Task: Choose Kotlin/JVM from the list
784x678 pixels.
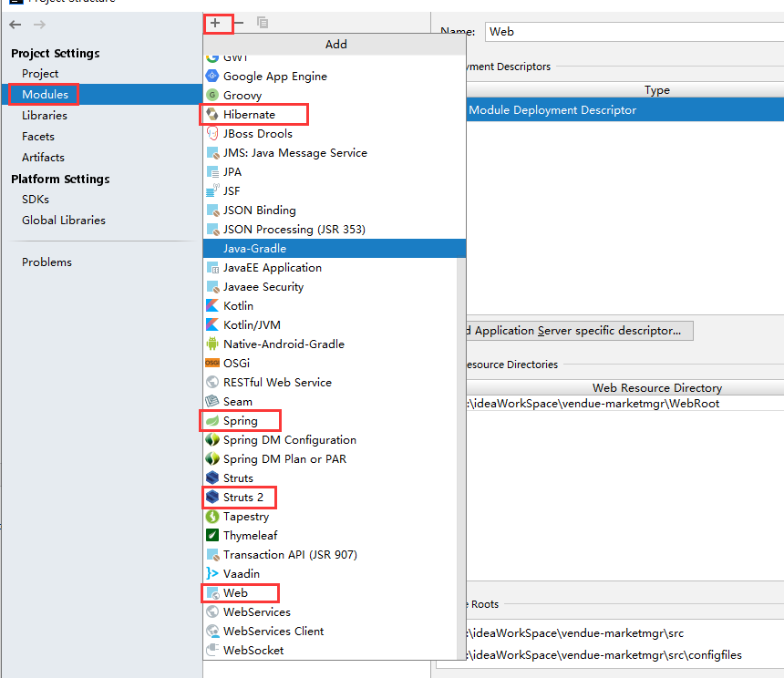Action: click(330, 324)
